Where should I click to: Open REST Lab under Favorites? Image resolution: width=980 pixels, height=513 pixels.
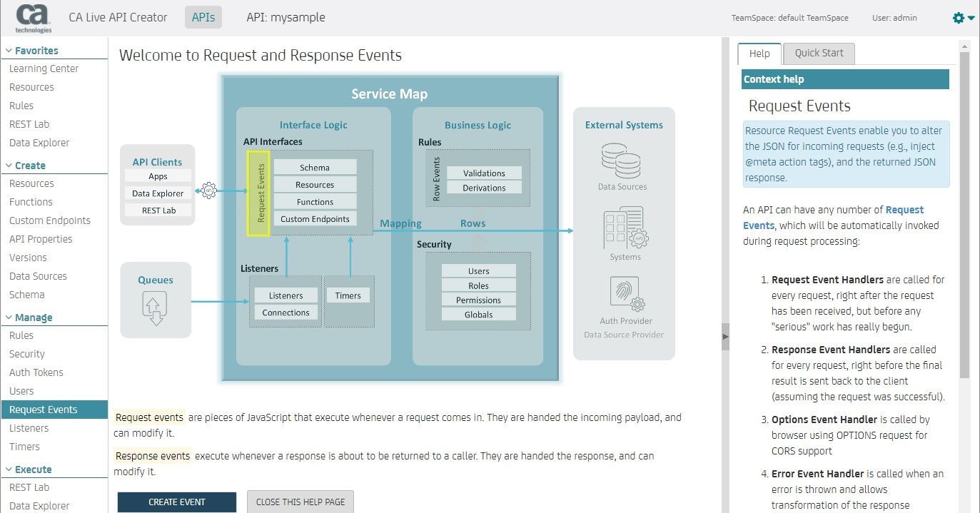coord(29,124)
